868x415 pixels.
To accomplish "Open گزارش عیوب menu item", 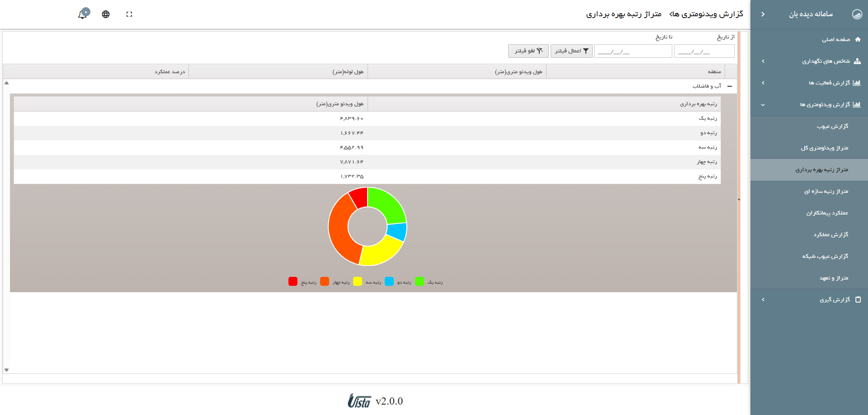I will (832, 126).
